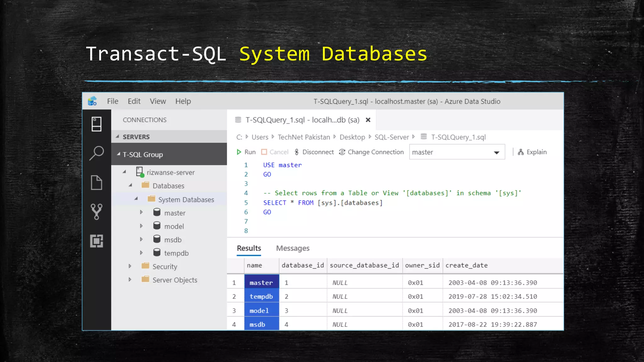
Task: Select the T-SQLQuery_1.sql editor tab
Action: coord(301,120)
